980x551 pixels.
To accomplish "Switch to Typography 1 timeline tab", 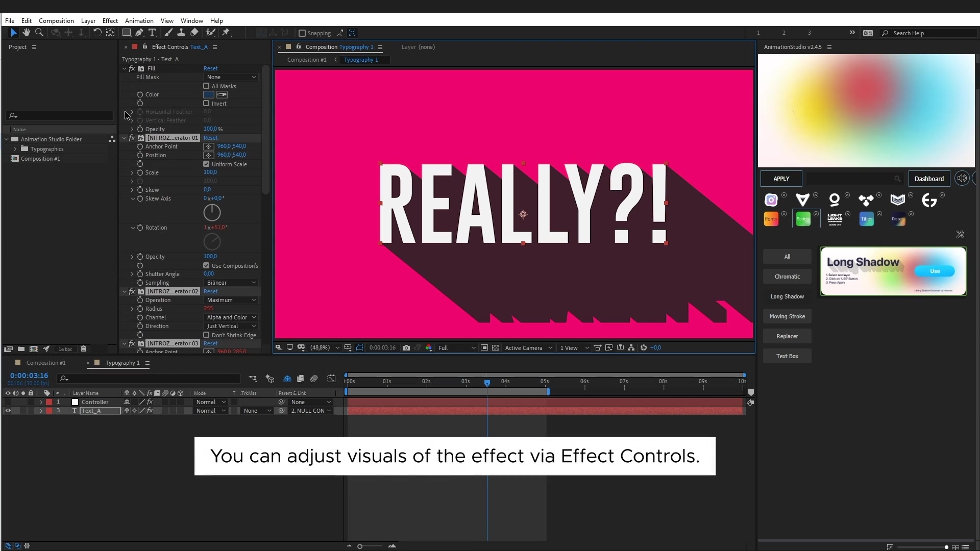I will (x=122, y=363).
